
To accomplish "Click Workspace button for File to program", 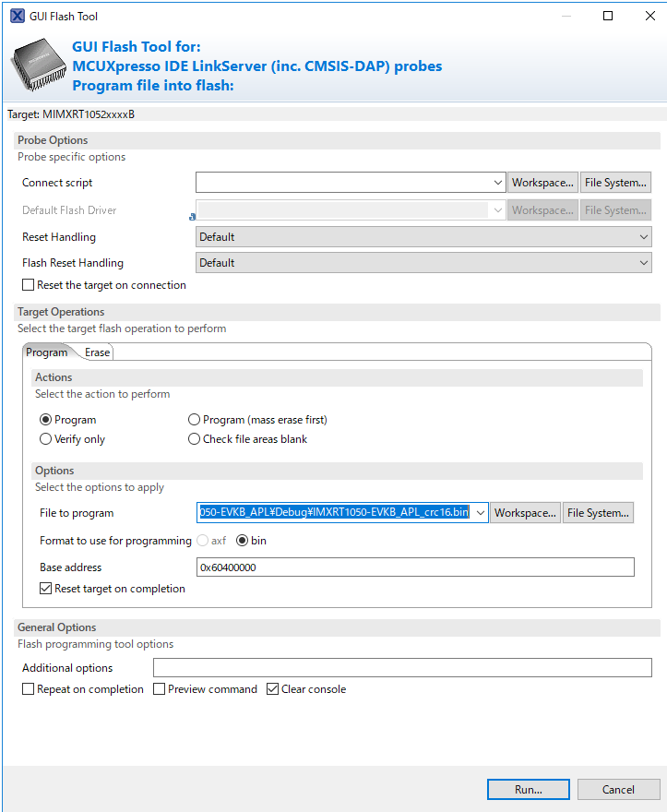I will [525, 513].
